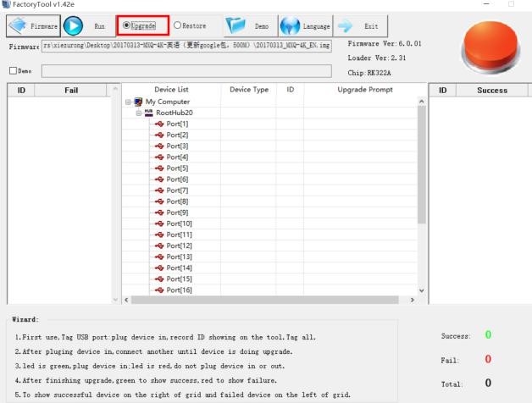532x403 pixels.
Task: Click the big red status button
Action: (x=490, y=47)
